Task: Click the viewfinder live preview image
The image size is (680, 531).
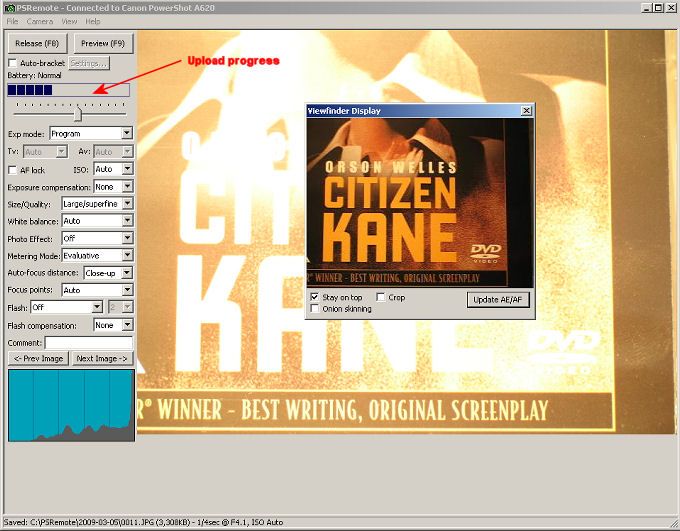Action: (x=420, y=203)
